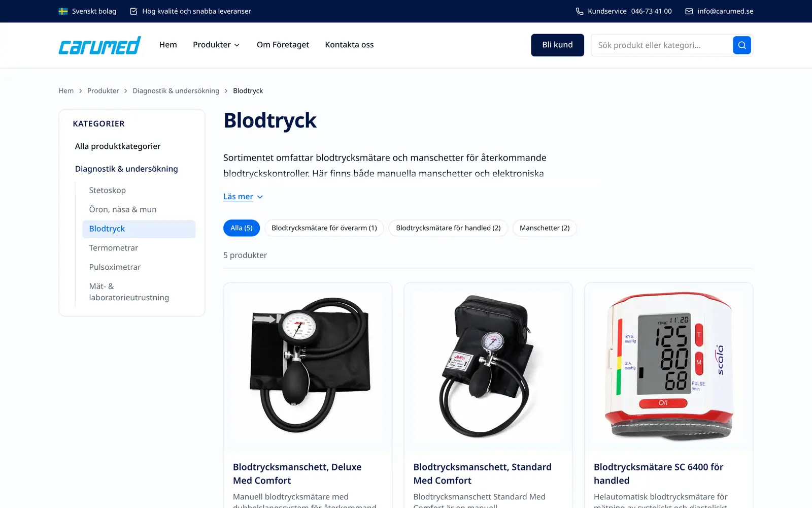Click the 5 produkter count text
The image size is (812, 508).
245,256
